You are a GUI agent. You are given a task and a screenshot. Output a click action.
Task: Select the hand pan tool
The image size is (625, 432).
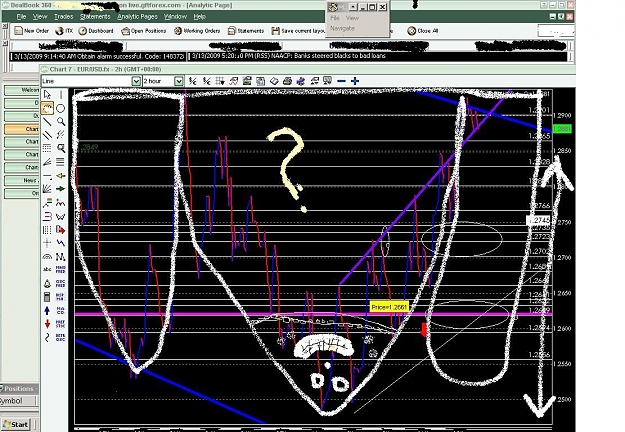tap(47, 108)
